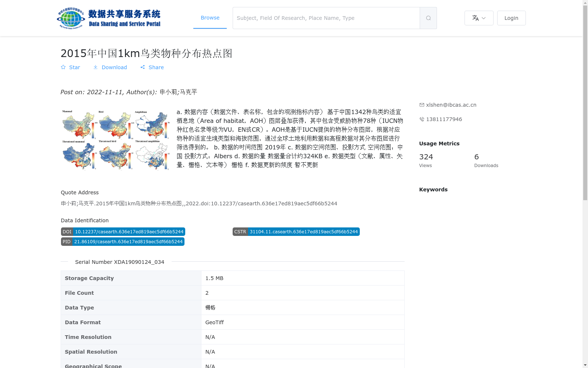Select the quote address citation text

(x=199, y=204)
